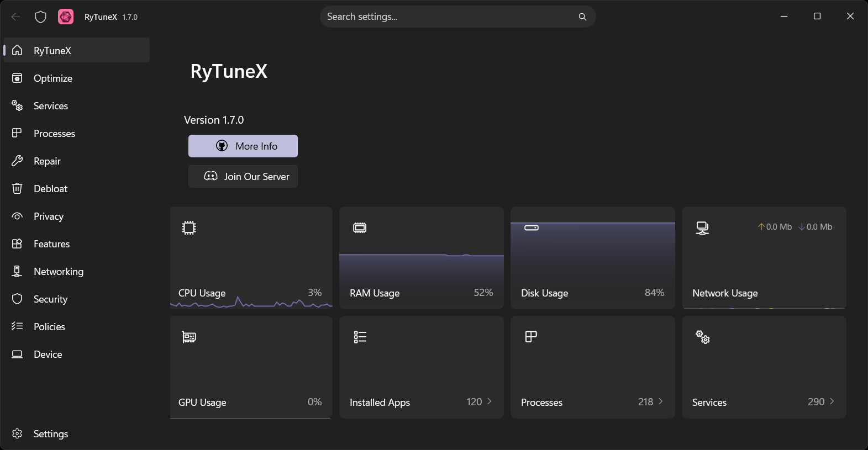Viewport: 868px width, 450px height.
Task: Click the Policies checklist icon
Action: [x=17, y=326]
